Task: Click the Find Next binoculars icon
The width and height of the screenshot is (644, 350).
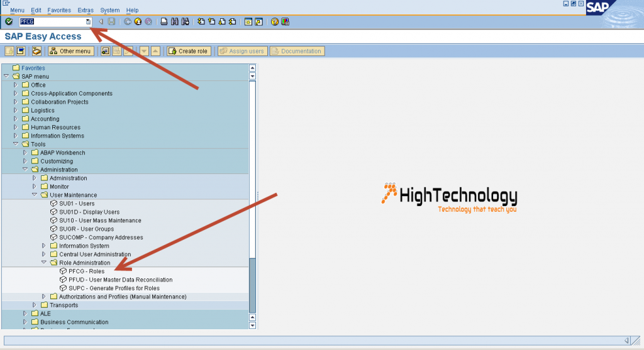Action: coord(186,22)
